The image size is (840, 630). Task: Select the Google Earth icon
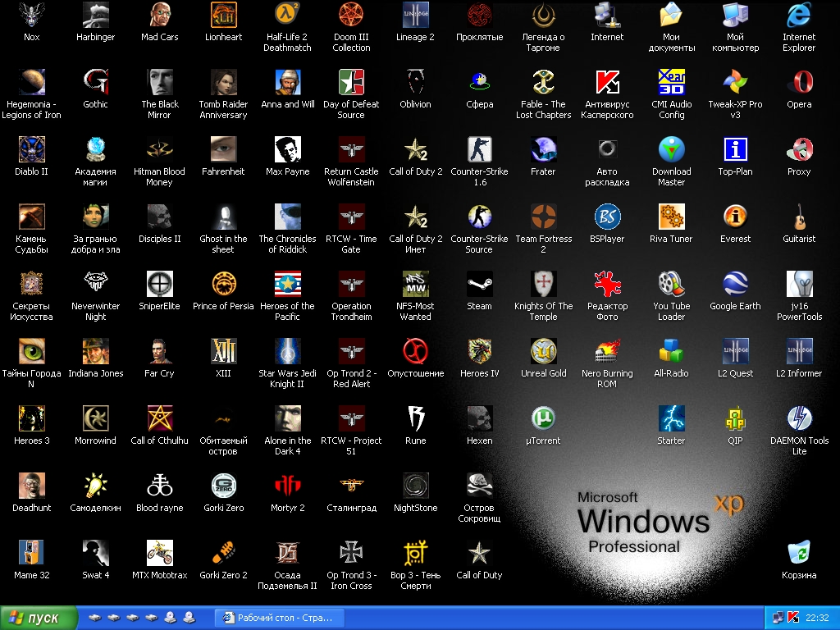[x=735, y=285]
